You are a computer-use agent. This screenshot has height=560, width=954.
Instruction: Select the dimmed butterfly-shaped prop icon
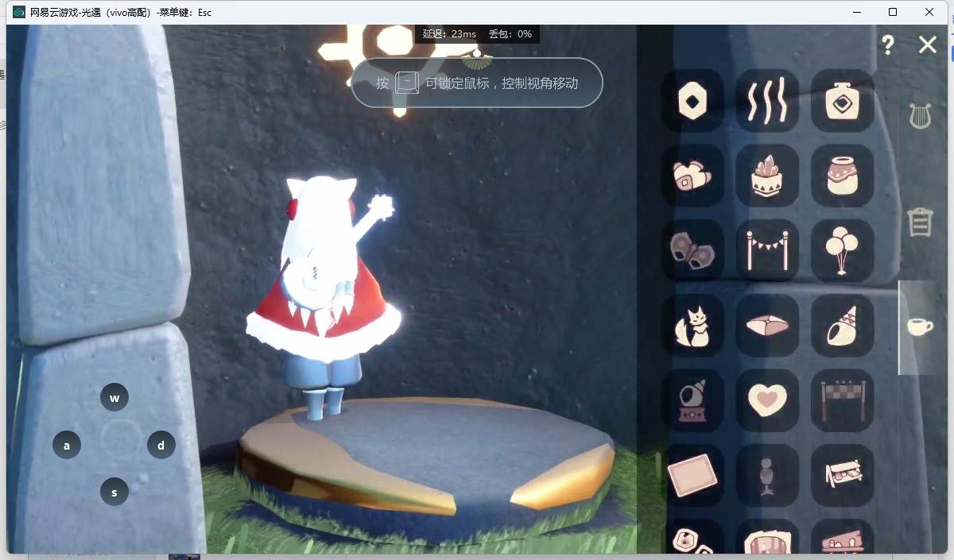point(692,250)
